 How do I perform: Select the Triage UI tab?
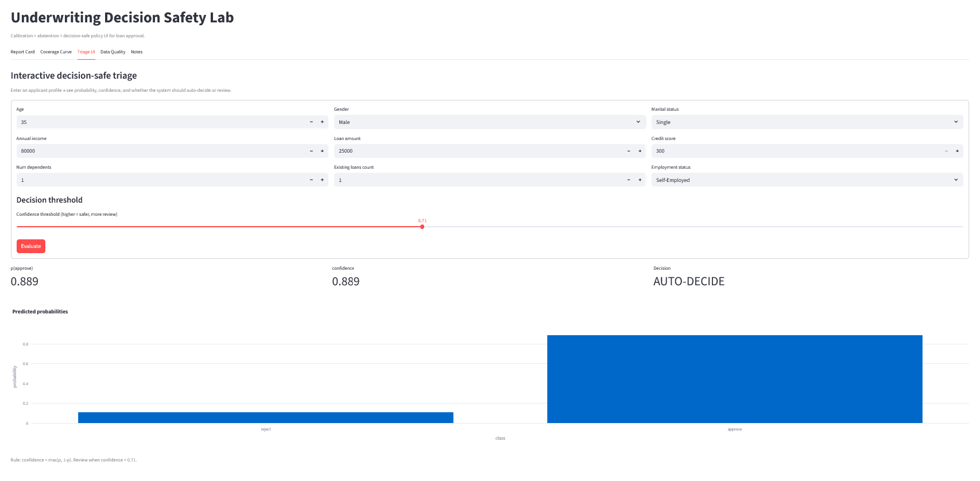pyautogui.click(x=86, y=52)
